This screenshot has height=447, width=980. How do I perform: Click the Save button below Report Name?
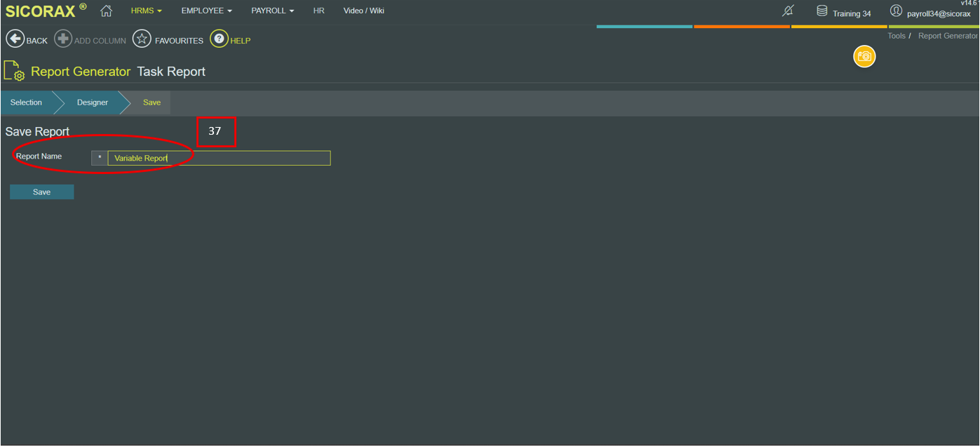(41, 192)
